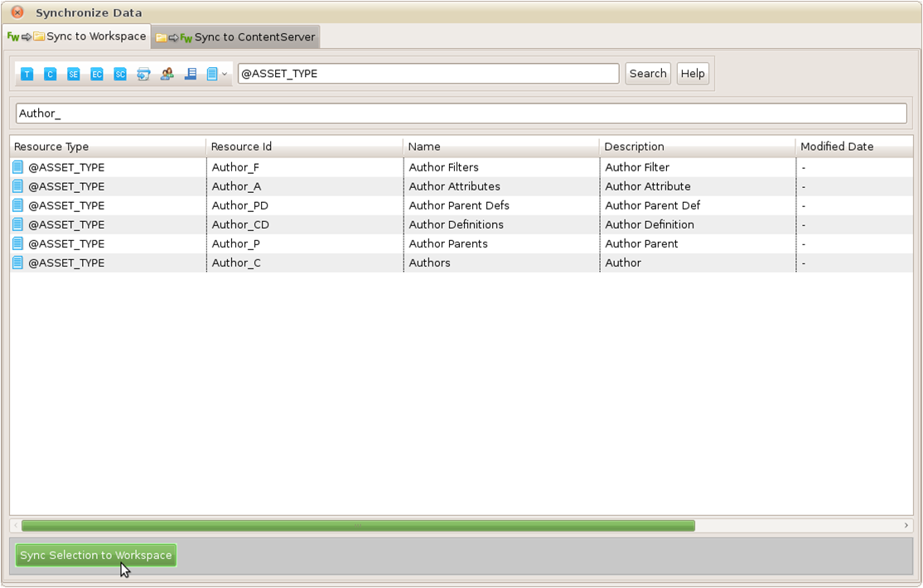Click the Search button
Viewport: 923px width, 588px height.
pyautogui.click(x=648, y=74)
